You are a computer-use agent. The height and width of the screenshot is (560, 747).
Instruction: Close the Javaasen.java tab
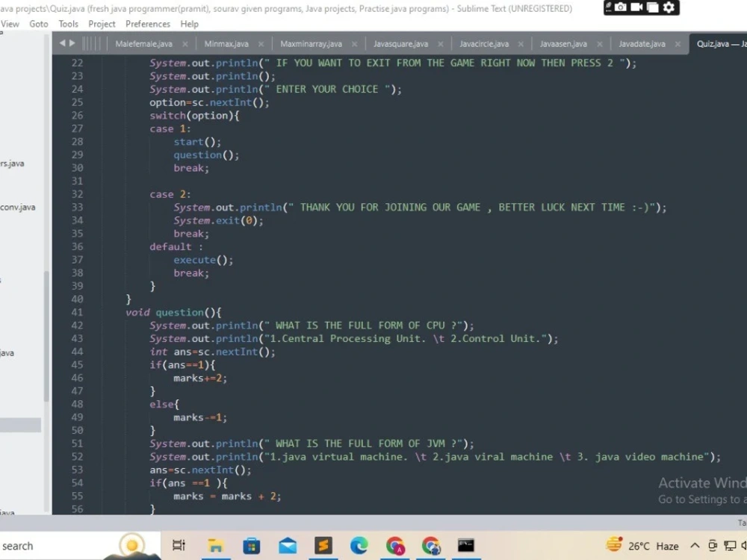[600, 44]
